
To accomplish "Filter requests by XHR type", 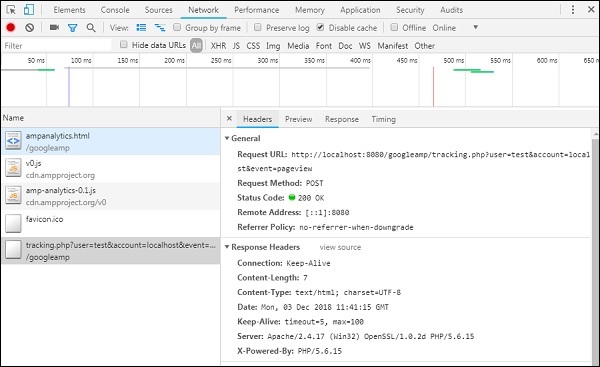I will [218, 46].
